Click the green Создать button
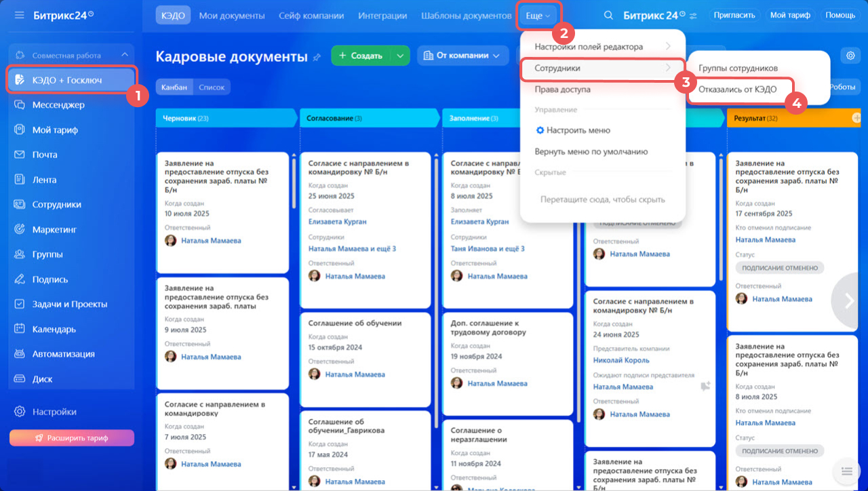Screen dimensions: 868x491 tap(361, 56)
